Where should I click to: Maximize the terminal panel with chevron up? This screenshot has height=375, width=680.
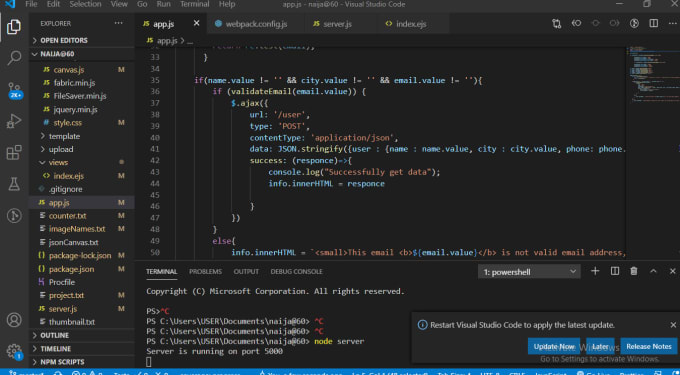[653, 271]
